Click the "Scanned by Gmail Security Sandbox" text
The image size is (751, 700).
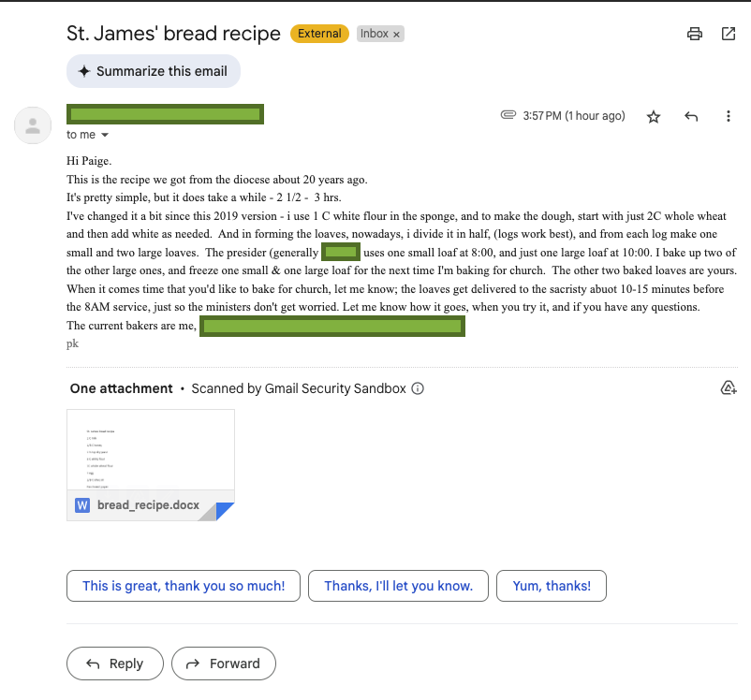[x=299, y=388]
